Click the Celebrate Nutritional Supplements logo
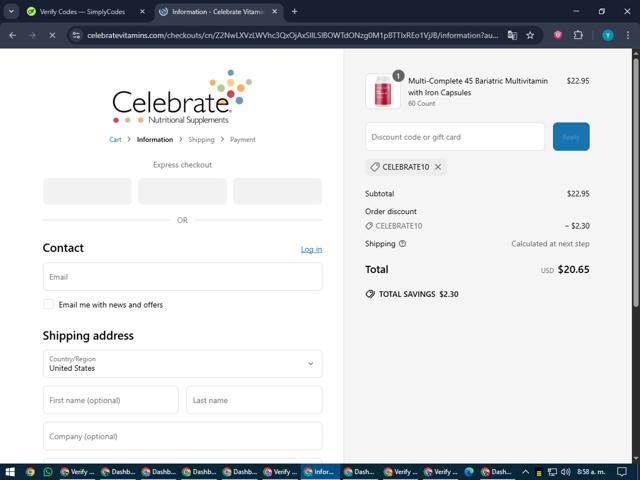 click(x=182, y=97)
